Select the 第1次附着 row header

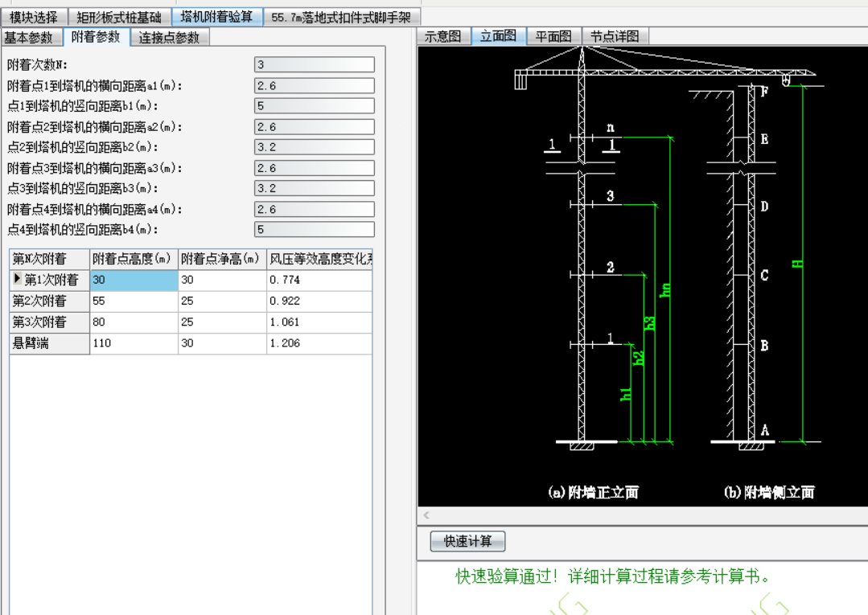(x=50, y=280)
